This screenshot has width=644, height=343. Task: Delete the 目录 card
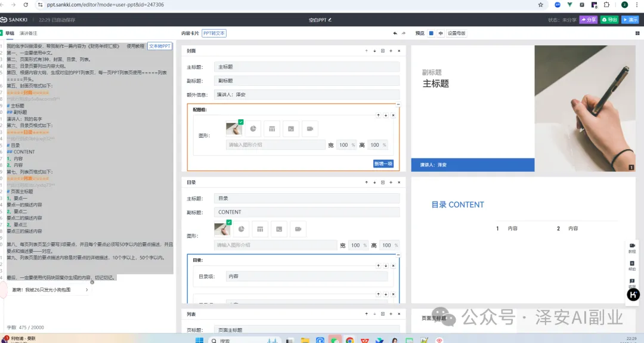tap(399, 183)
